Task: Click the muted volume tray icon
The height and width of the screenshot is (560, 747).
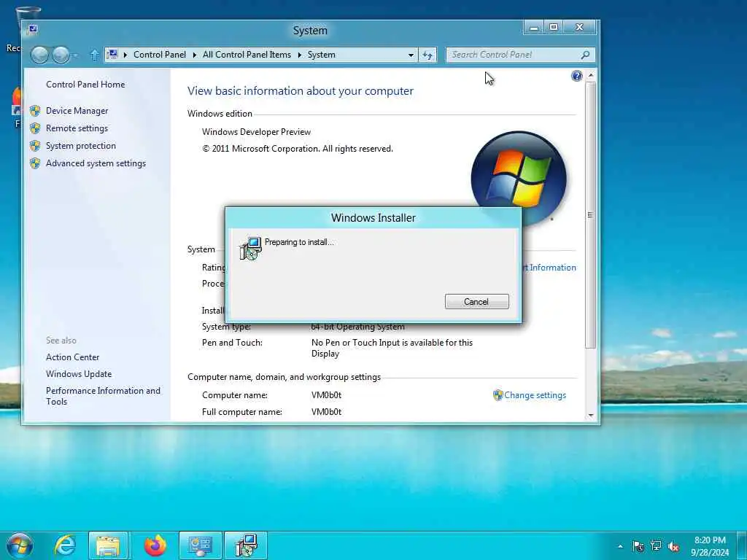Action: pos(673,546)
